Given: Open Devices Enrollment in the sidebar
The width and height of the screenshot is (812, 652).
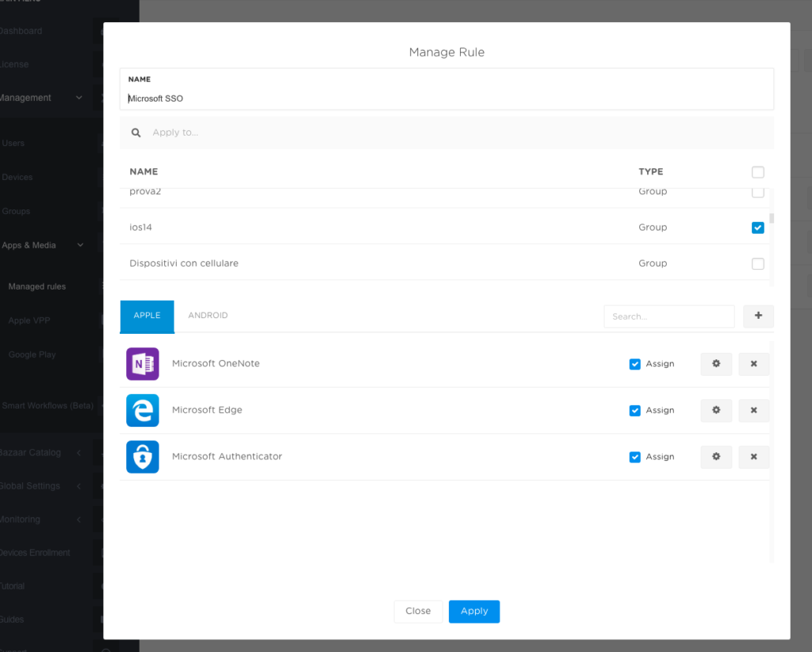Looking at the screenshot, I should click(x=35, y=553).
